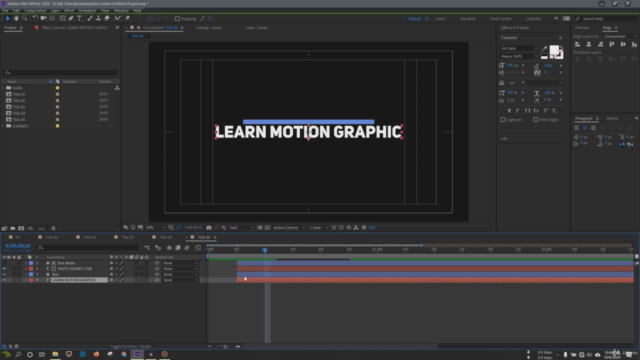This screenshot has height=360, width=640.
Task: Open the font family dropdown
Action: 519,49
